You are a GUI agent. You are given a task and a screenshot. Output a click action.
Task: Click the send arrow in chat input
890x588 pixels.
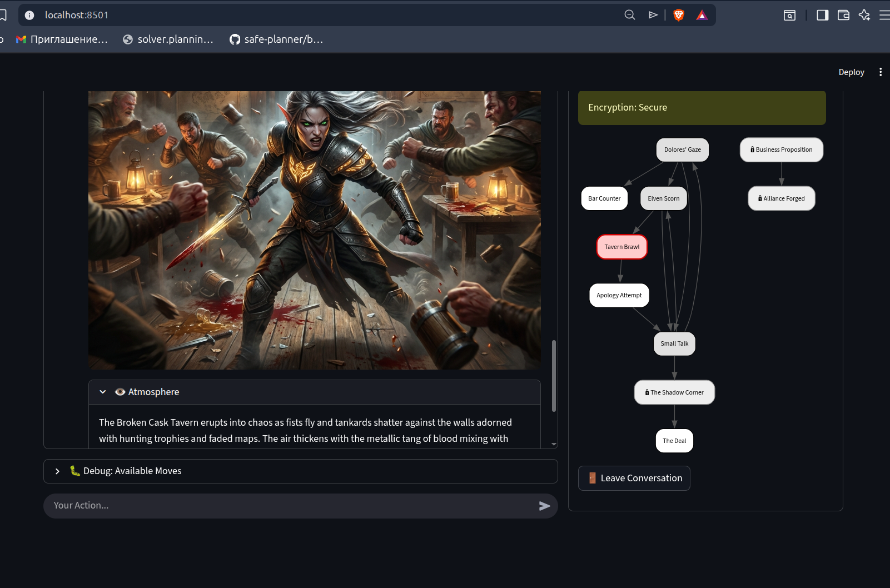(545, 506)
